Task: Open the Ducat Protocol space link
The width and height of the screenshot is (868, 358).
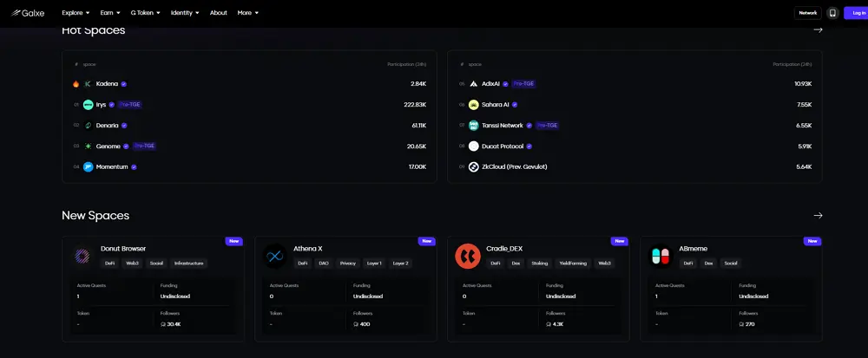Action: [503, 146]
